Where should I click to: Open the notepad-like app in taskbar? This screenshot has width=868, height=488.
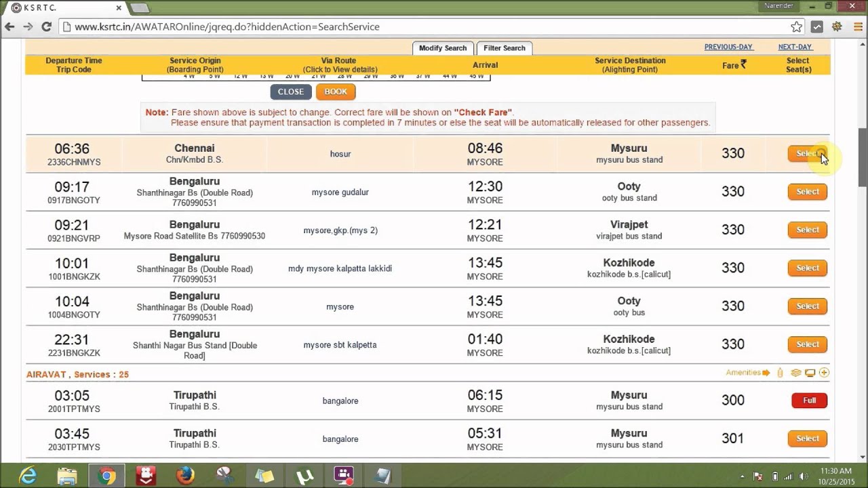[384, 476]
